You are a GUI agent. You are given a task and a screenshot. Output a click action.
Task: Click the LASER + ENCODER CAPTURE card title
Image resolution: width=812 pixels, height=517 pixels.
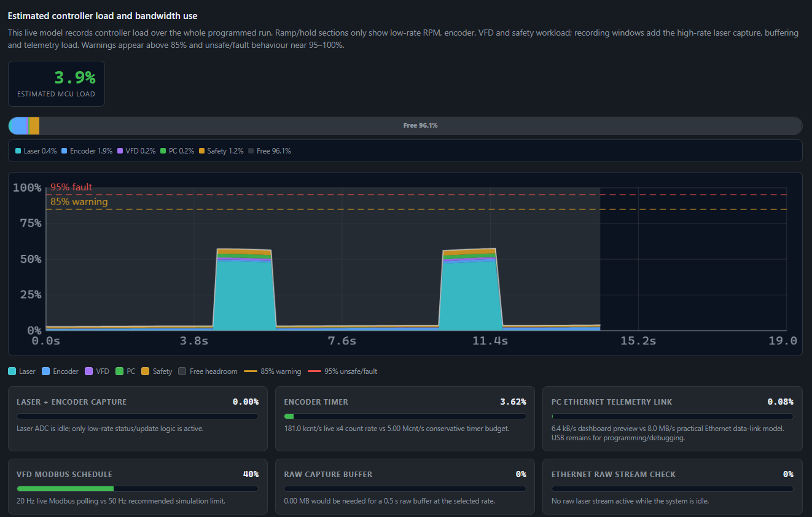point(72,402)
